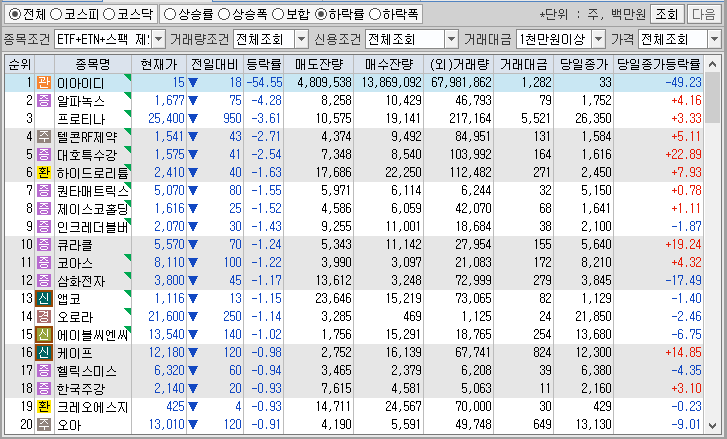Viewport: 727px width, 439px height.
Task: Click the scrollbar down arrow
Action: pyautogui.click(x=713, y=425)
